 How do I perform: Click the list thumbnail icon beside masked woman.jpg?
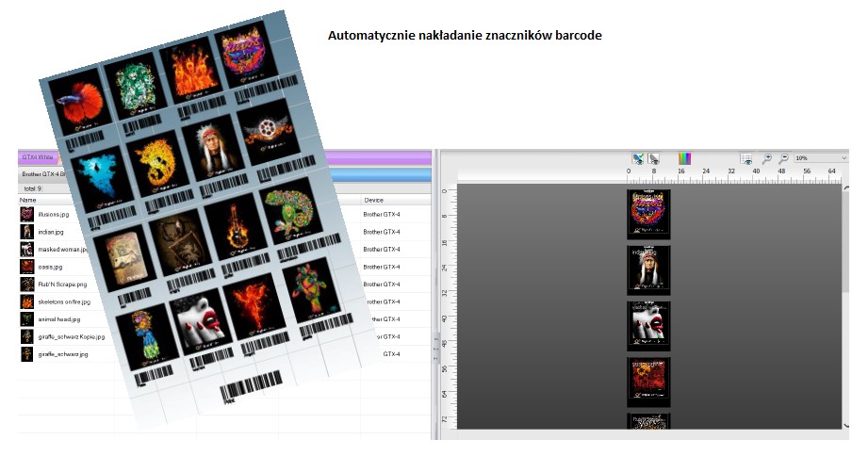point(26,249)
